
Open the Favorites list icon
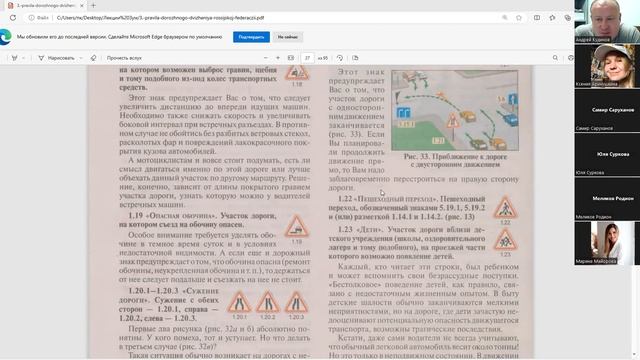(552, 18)
